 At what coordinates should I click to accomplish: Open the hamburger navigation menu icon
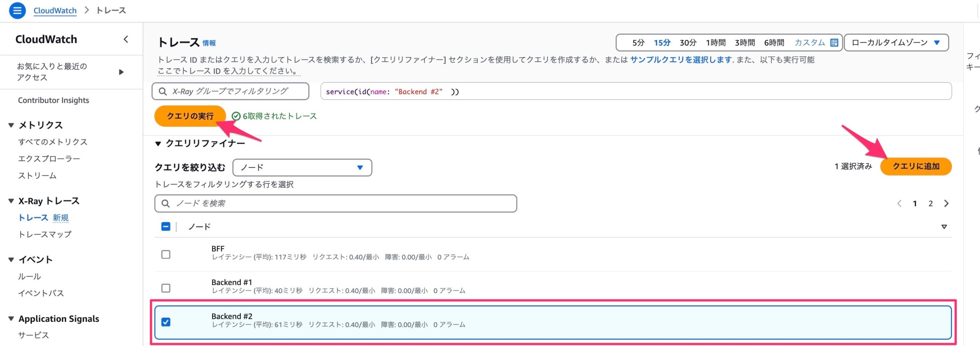(17, 10)
